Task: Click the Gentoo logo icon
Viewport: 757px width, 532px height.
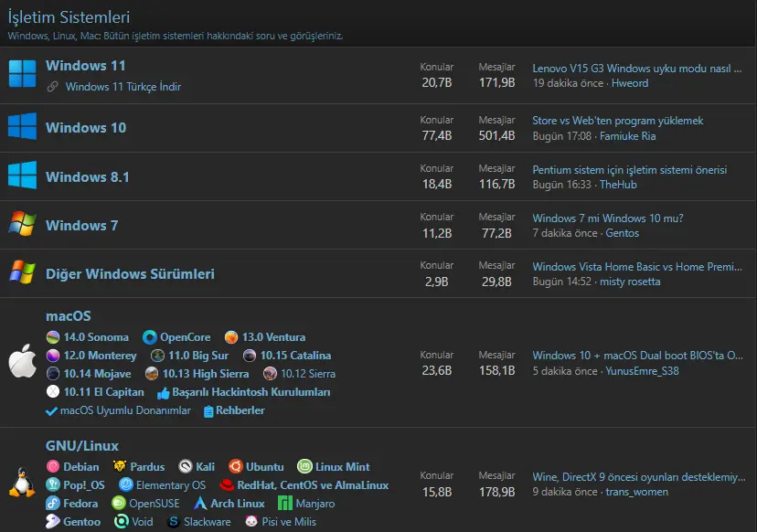Action: (53, 521)
